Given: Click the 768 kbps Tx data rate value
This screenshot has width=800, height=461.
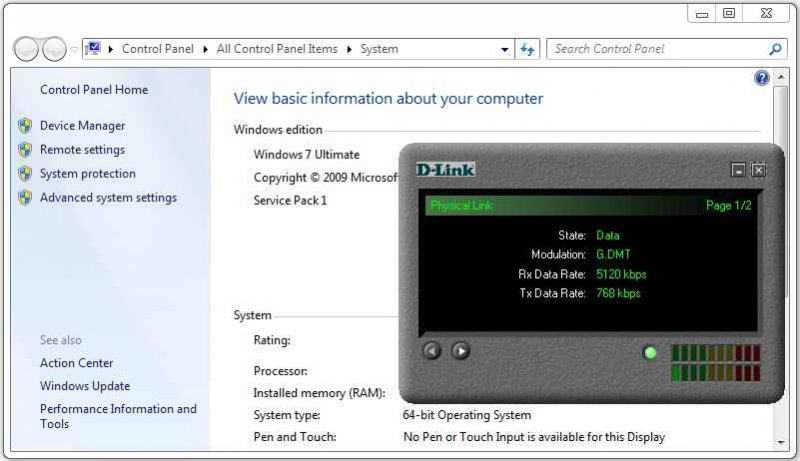Looking at the screenshot, I should coord(618,293).
